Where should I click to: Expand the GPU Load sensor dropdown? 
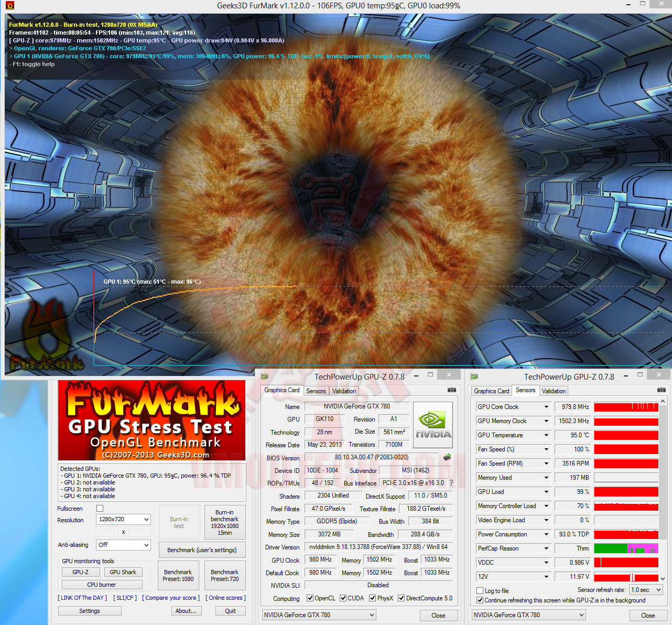(x=546, y=492)
